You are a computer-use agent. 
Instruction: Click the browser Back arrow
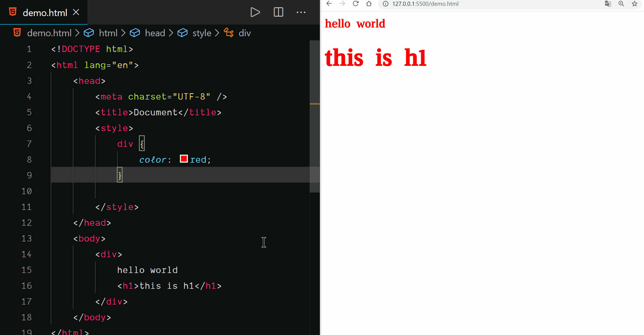point(329,4)
